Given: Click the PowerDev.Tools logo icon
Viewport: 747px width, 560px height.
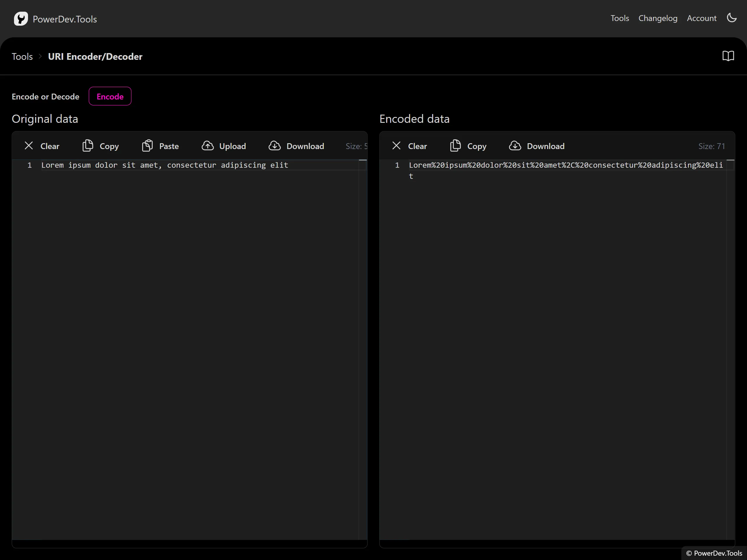Looking at the screenshot, I should (21, 19).
